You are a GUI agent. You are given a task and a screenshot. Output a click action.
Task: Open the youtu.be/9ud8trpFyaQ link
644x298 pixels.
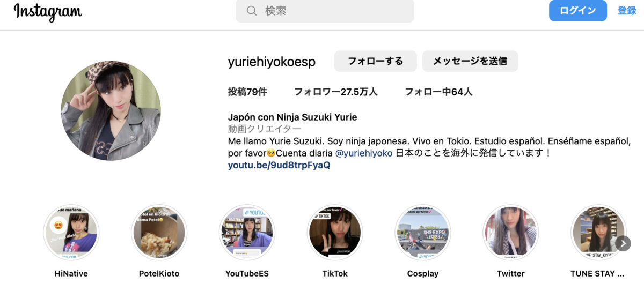pos(279,165)
